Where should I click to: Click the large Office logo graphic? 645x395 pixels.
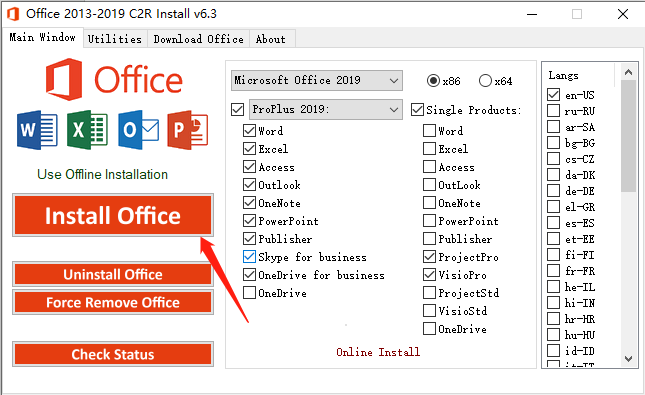(114, 79)
